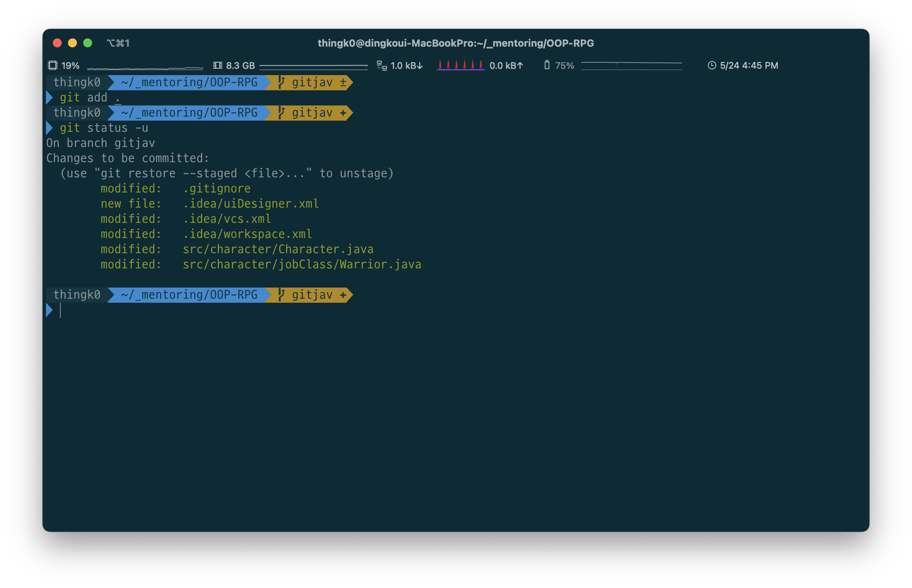Image resolution: width=912 pixels, height=588 pixels.
Task: Click the red and blue network activity graph
Action: tap(461, 65)
